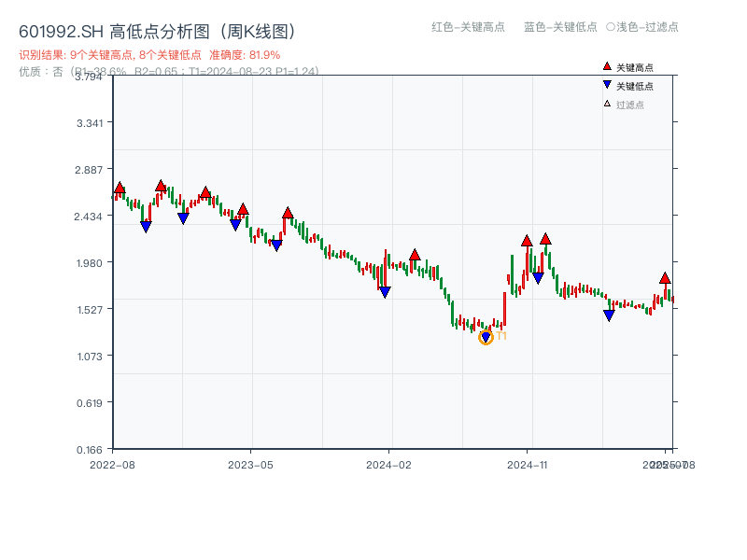Click the chart title 601992.SH 高低点分析图
This screenshot has width=747, height=560.
pyautogui.click(x=161, y=31)
